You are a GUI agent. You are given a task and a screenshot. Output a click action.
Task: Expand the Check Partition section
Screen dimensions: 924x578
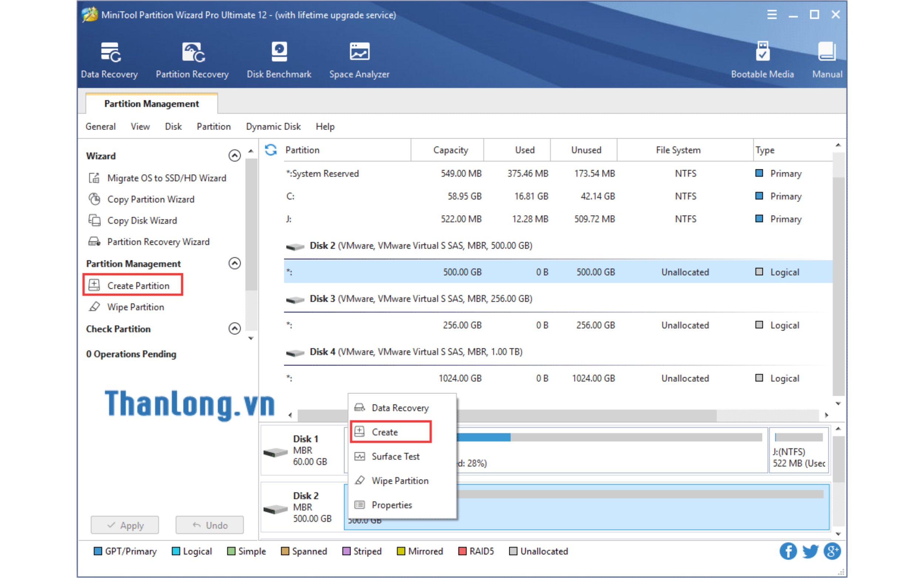pos(235,329)
